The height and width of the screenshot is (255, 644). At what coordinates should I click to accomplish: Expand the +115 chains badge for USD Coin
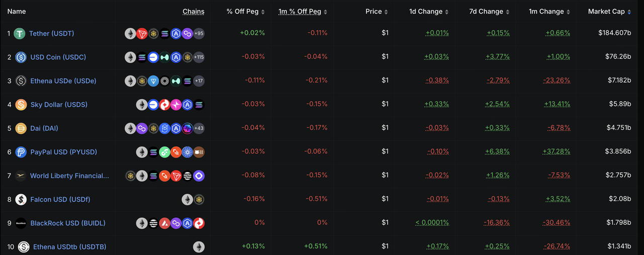point(199,57)
